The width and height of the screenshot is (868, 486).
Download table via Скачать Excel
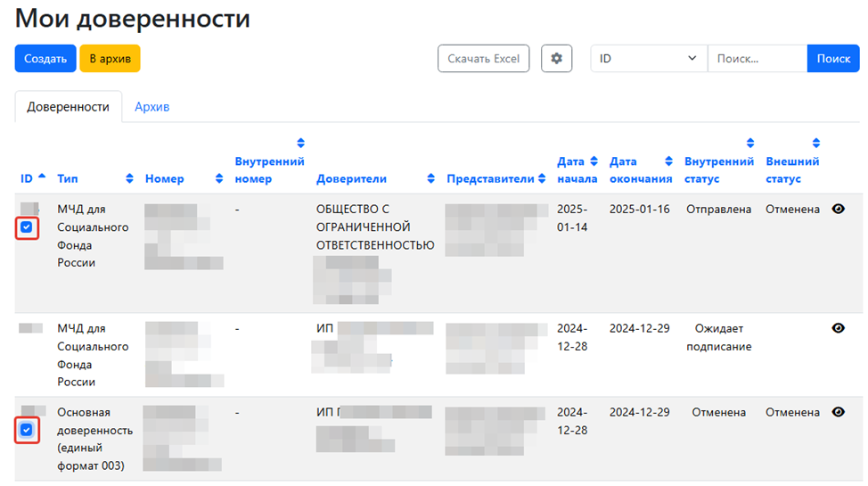[483, 59]
